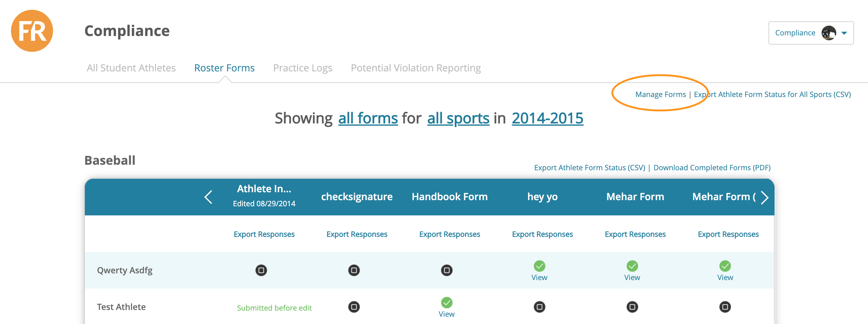This screenshot has width=868, height=324.
Task: Click Test Athlete's last column incomplete icon
Action: coord(725,307)
